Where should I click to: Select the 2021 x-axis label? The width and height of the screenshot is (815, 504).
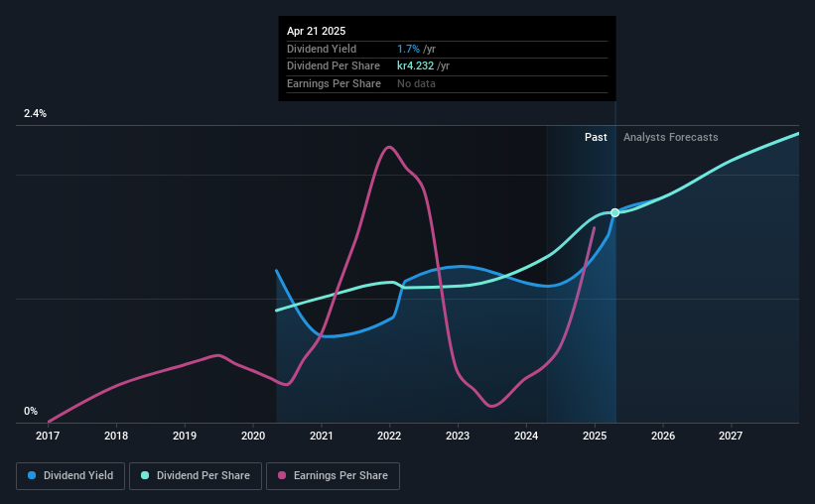pyautogui.click(x=322, y=436)
